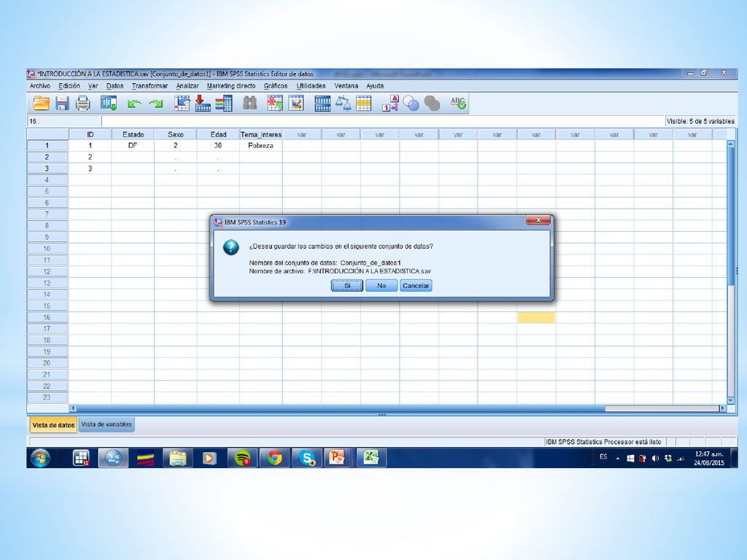
Task: Open the Variables info icon
Action: pos(224,103)
